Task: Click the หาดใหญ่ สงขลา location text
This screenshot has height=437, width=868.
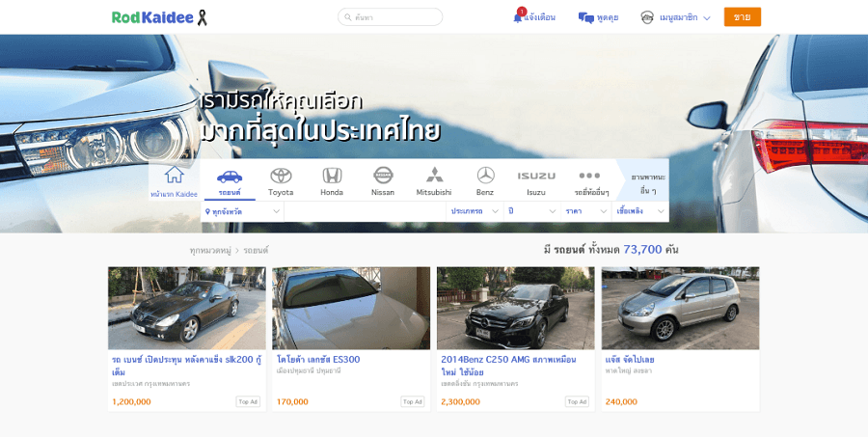Action: click(629, 371)
